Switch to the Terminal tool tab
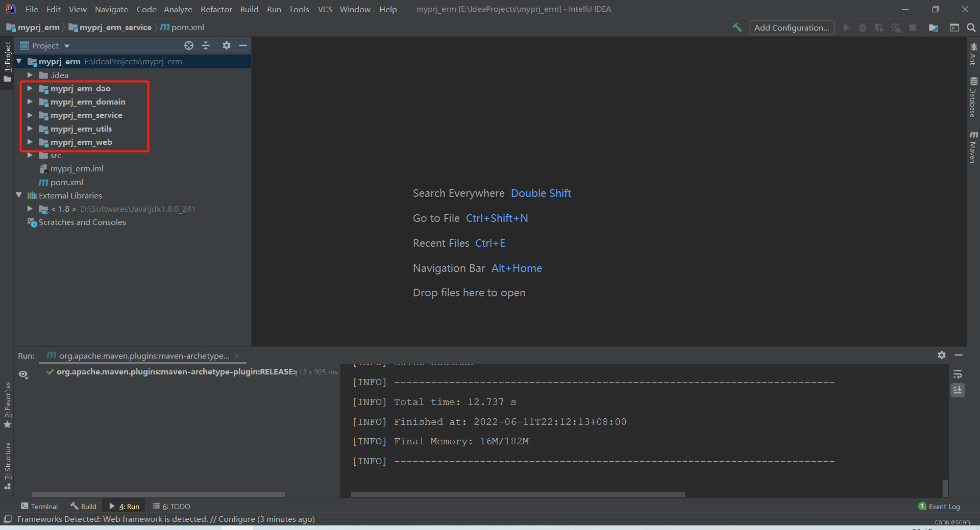Viewport: 980px width, 530px height. click(39, 507)
